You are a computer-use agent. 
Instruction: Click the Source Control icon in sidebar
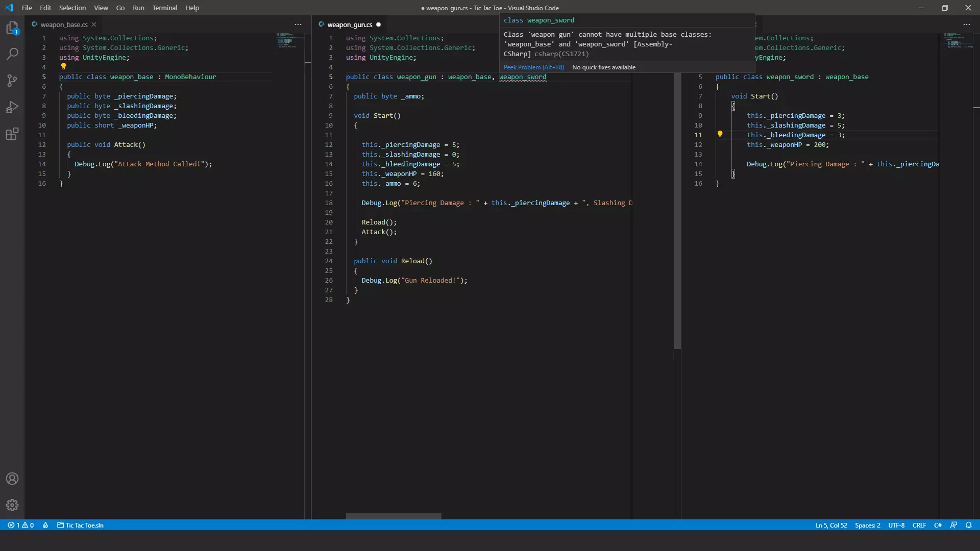point(13,81)
